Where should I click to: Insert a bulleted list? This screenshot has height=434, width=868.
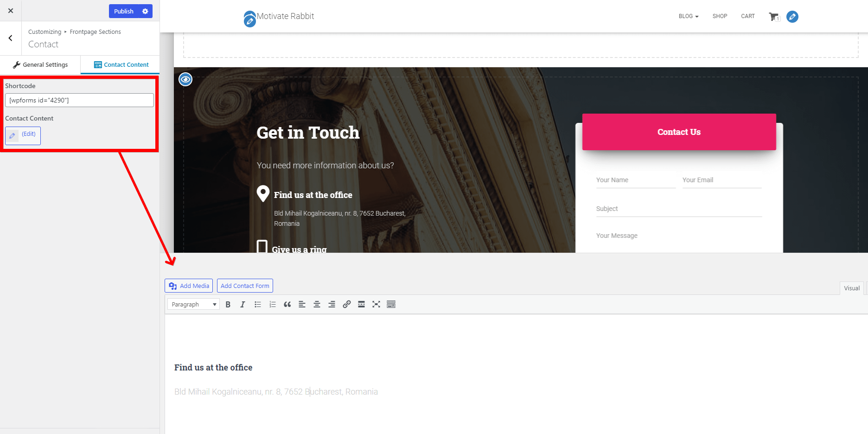point(258,305)
